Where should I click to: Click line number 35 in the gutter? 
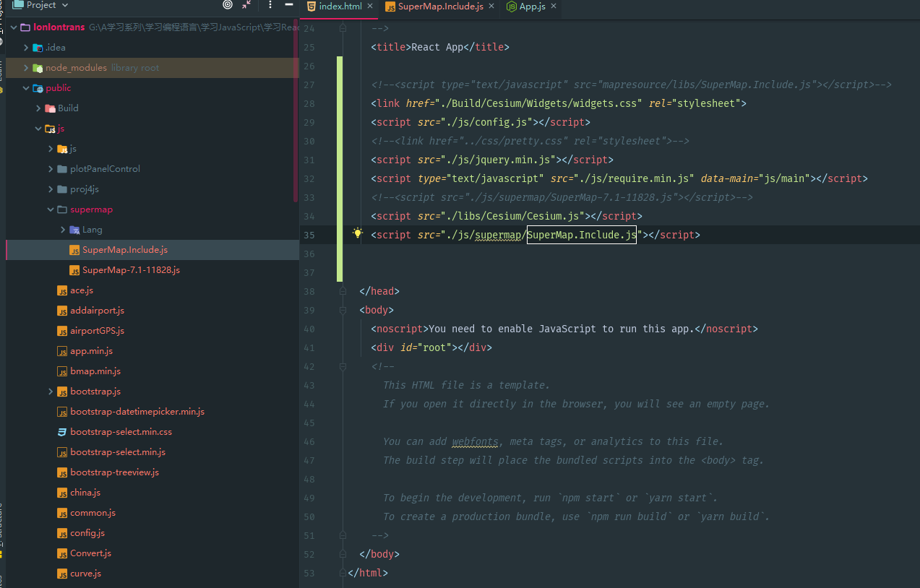309,235
